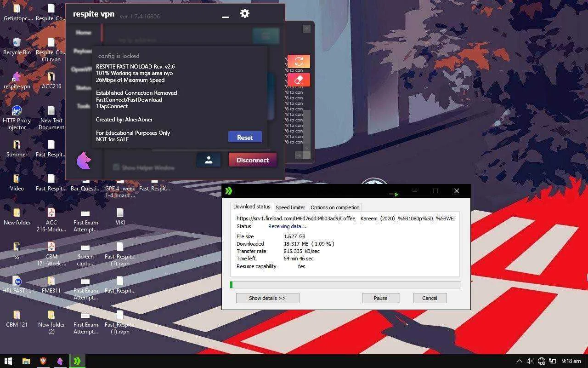Screen dimensions: 588x368
Task: Pause the current download
Action: (x=381, y=298)
